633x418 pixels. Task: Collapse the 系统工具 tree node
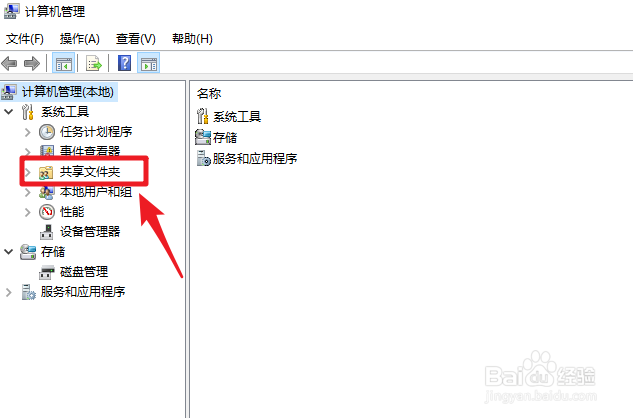click(8, 111)
